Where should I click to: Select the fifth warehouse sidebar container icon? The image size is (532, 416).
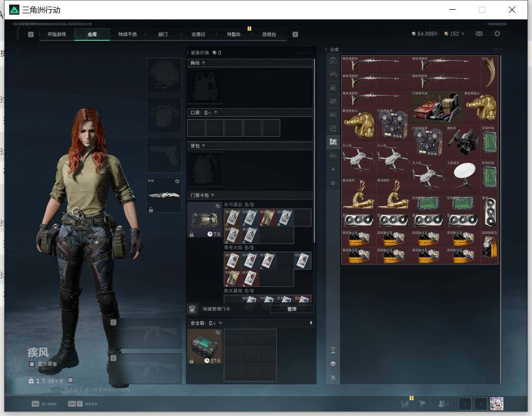333,114
